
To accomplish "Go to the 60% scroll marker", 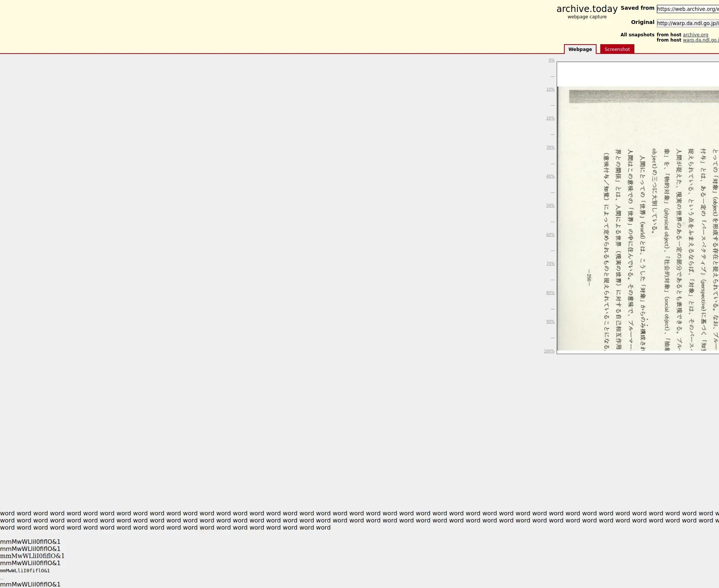I will [550, 235].
